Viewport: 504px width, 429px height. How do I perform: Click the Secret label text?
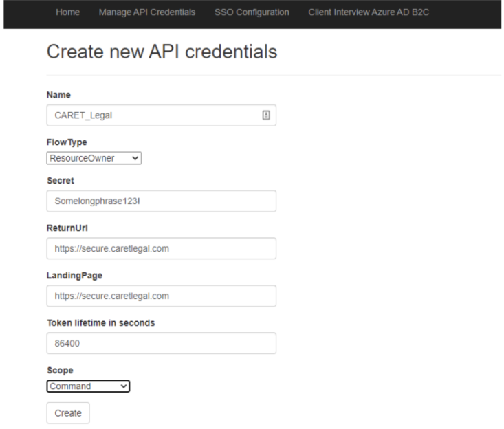click(x=61, y=181)
